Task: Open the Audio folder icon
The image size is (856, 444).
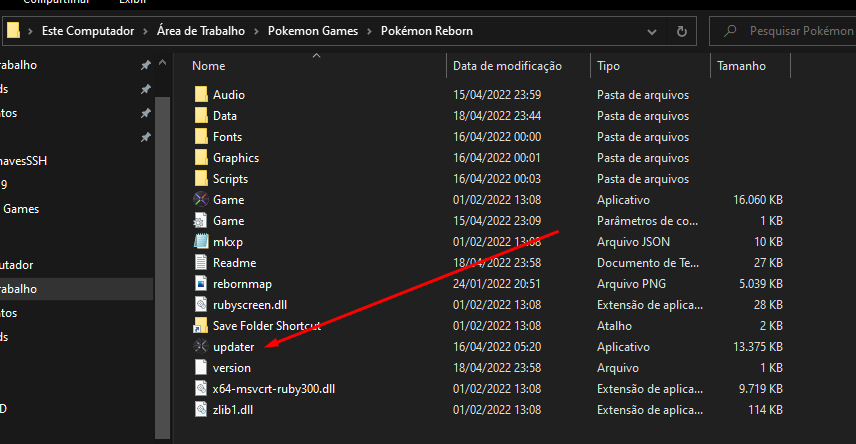Action: [201, 94]
